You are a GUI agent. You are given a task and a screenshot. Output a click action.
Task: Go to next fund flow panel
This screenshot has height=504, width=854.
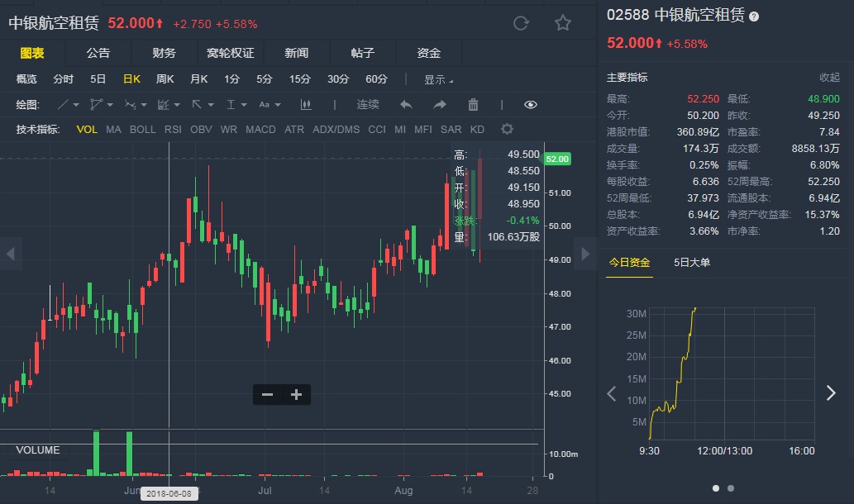pos(831,393)
